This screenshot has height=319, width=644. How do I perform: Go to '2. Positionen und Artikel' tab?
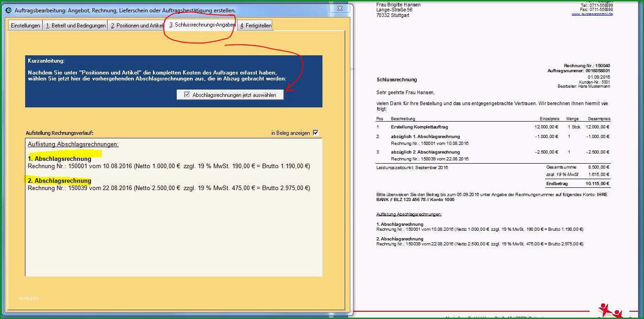pos(136,26)
